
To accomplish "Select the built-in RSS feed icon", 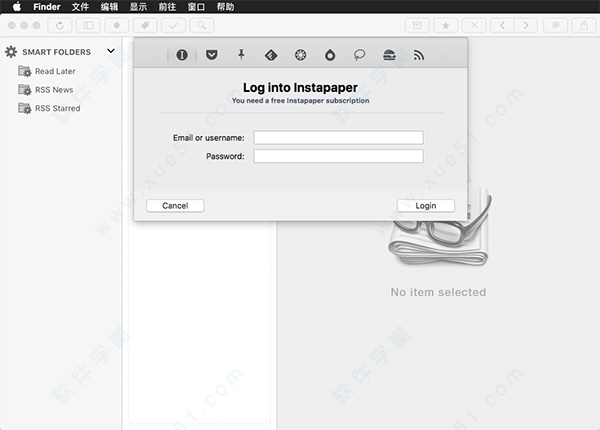I will (419, 55).
